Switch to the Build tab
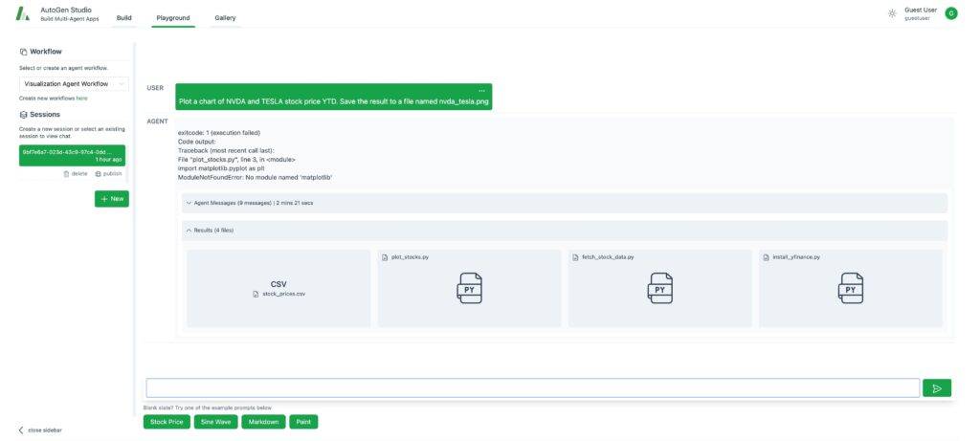980x441 pixels. [x=123, y=18]
